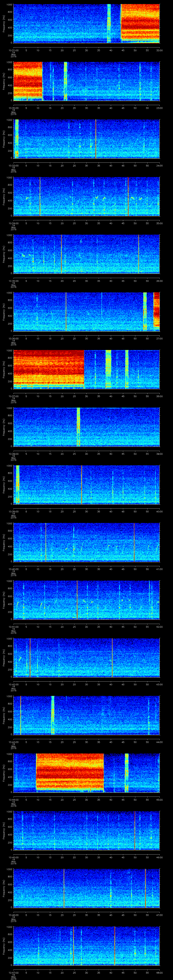173x980 pixels.
Task: Click the "10:39:00" time label
Action: pos(14,511)
